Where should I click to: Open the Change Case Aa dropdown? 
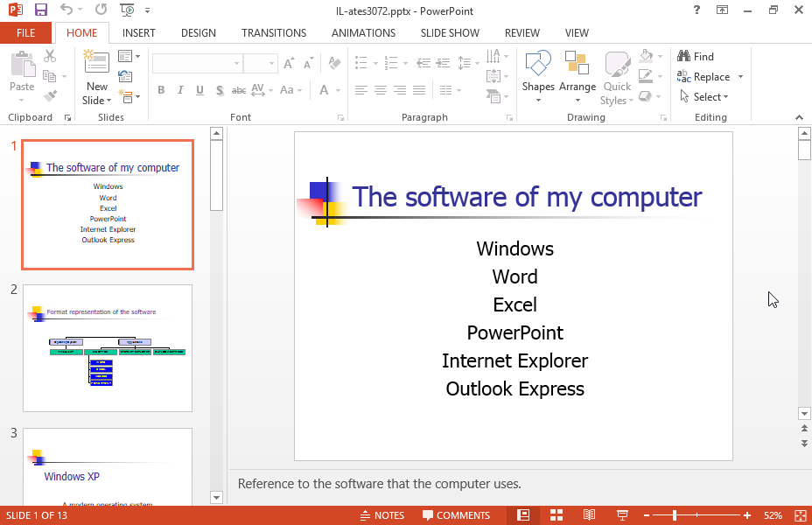(x=290, y=90)
